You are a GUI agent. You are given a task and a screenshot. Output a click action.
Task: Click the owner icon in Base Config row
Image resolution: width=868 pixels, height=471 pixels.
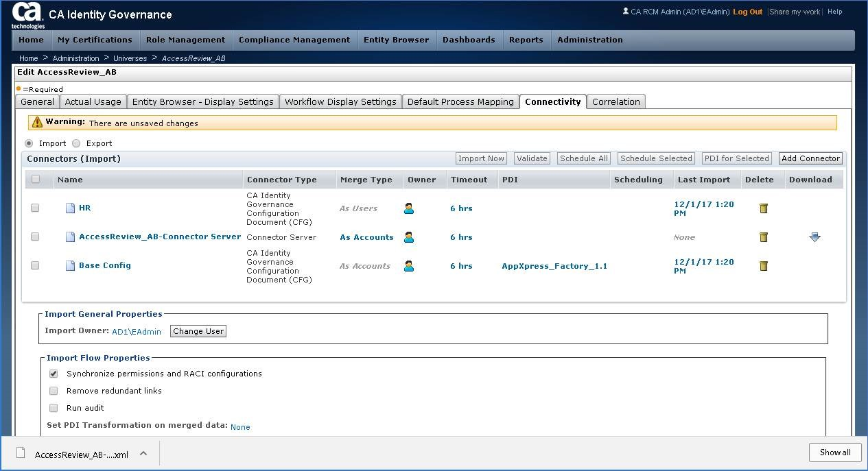(x=409, y=266)
